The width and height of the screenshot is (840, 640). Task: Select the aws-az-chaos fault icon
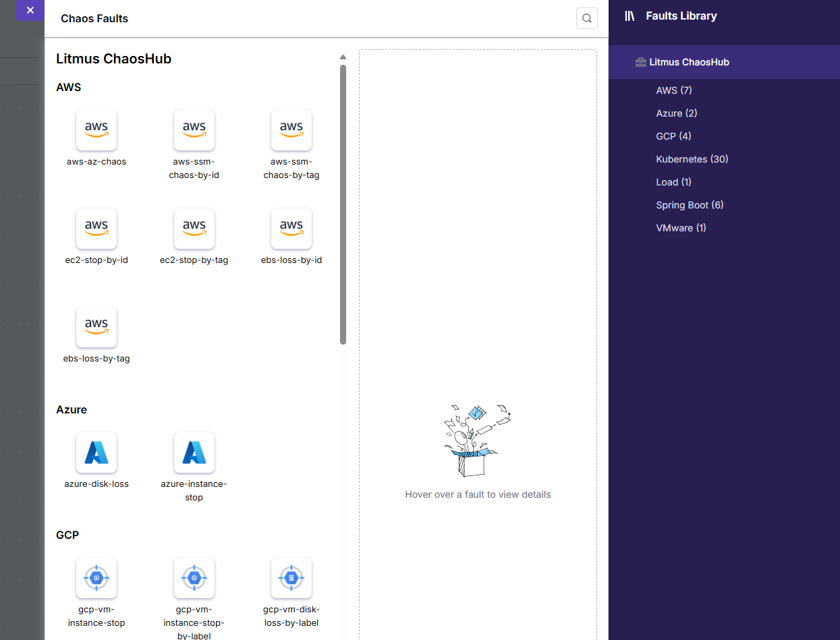point(96,130)
